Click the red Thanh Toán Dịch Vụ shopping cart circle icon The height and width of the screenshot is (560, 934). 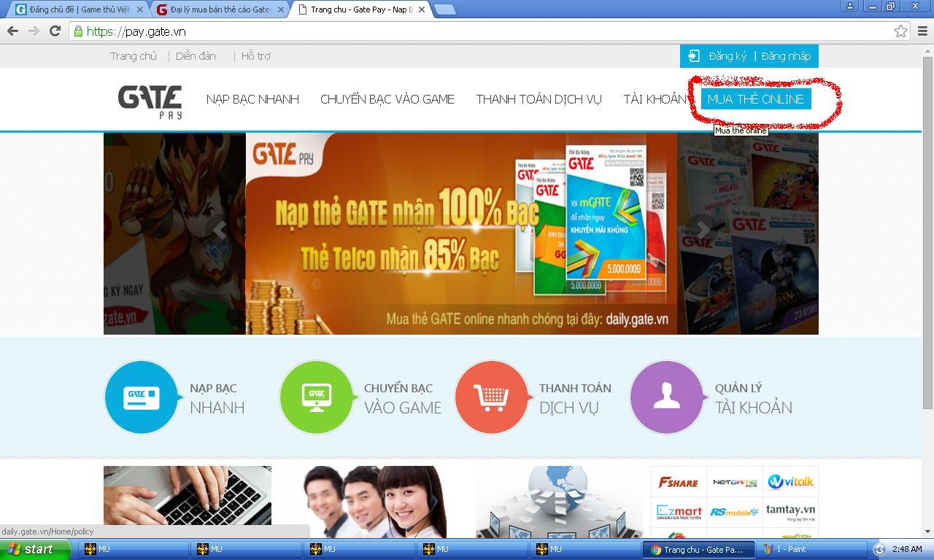[x=492, y=397]
